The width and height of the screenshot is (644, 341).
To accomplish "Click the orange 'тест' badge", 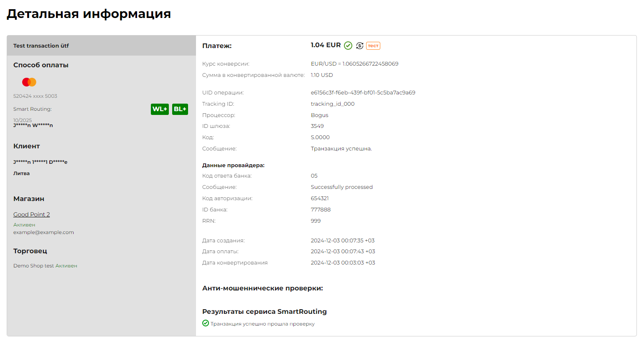I will pyautogui.click(x=373, y=46).
